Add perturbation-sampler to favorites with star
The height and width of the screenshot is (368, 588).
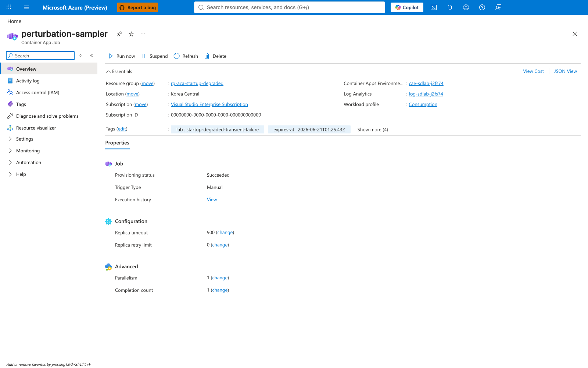click(131, 34)
